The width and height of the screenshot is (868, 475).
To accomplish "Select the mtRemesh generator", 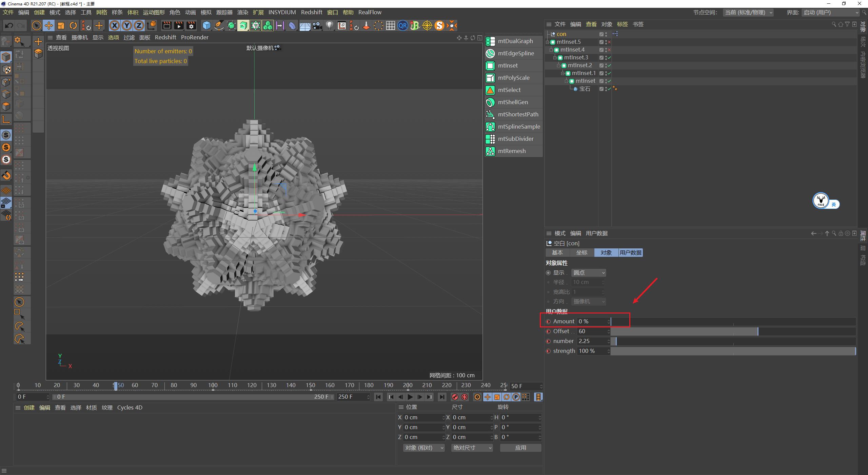I will click(x=512, y=151).
